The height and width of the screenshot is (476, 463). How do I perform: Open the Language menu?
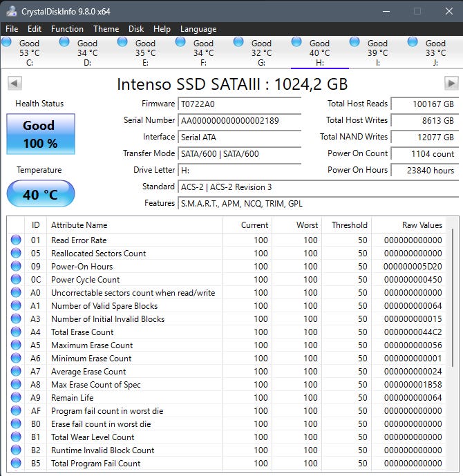click(x=198, y=29)
